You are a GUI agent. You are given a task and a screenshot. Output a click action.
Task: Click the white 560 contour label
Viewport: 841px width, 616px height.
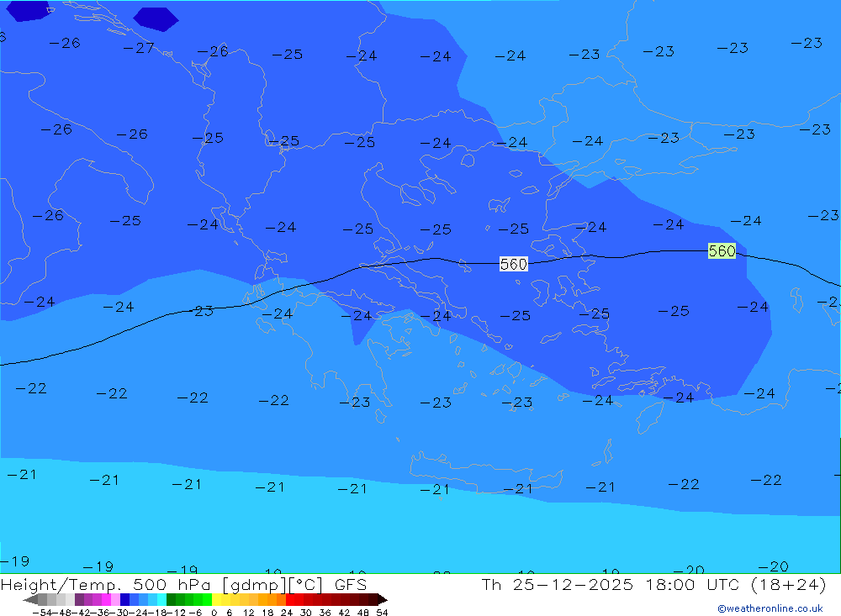point(513,264)
